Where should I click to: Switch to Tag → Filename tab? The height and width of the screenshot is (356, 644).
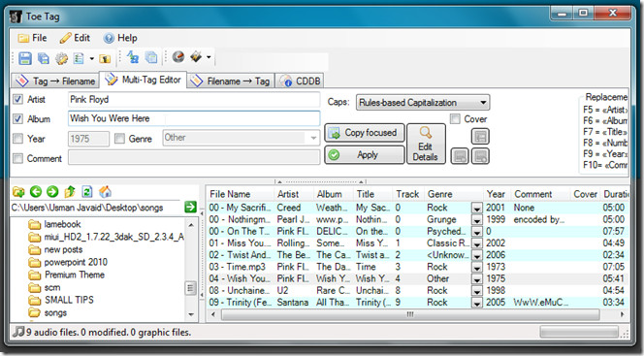55,81
